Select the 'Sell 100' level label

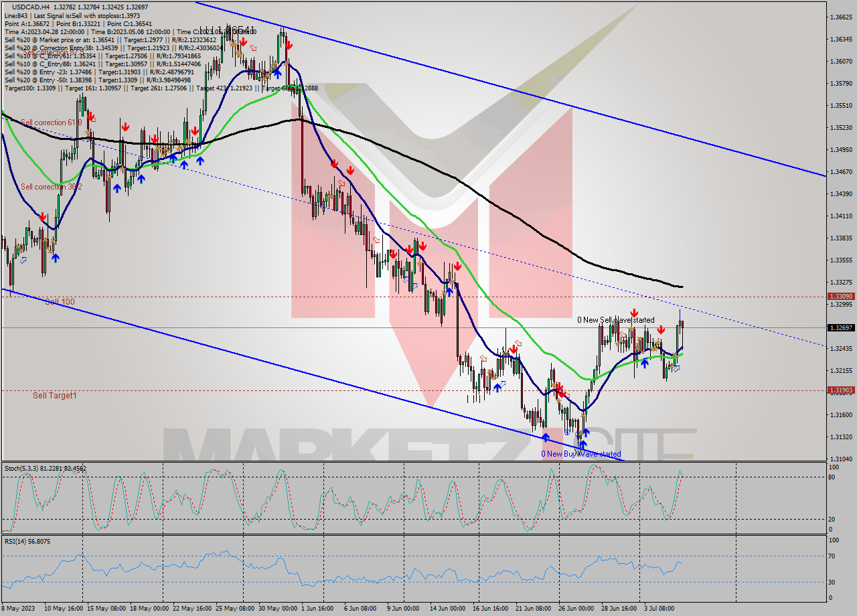point(60,302)
